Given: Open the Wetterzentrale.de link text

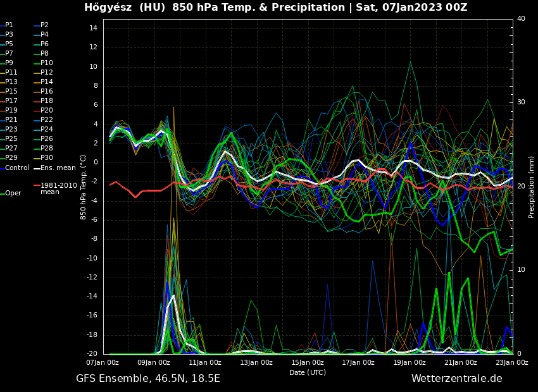Looking at the screenshot, I should pyautogui.click(x=456, y=379).
